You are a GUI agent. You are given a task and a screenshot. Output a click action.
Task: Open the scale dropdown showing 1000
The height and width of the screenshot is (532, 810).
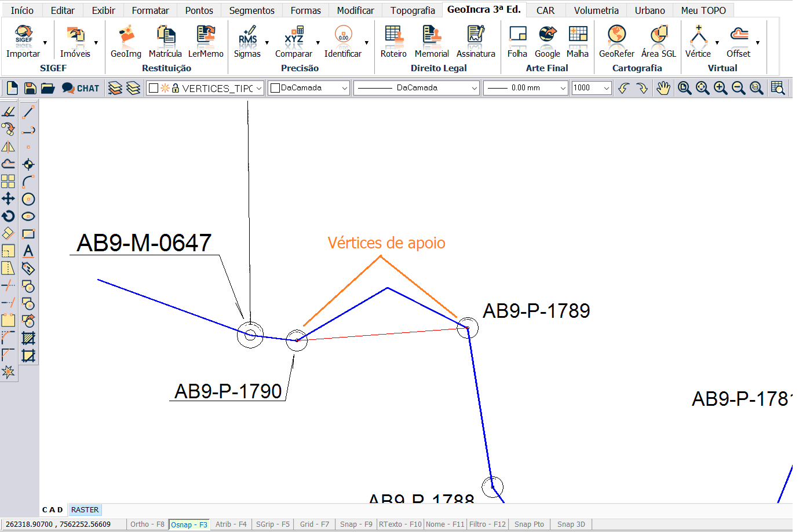click(x=606, y=89)
